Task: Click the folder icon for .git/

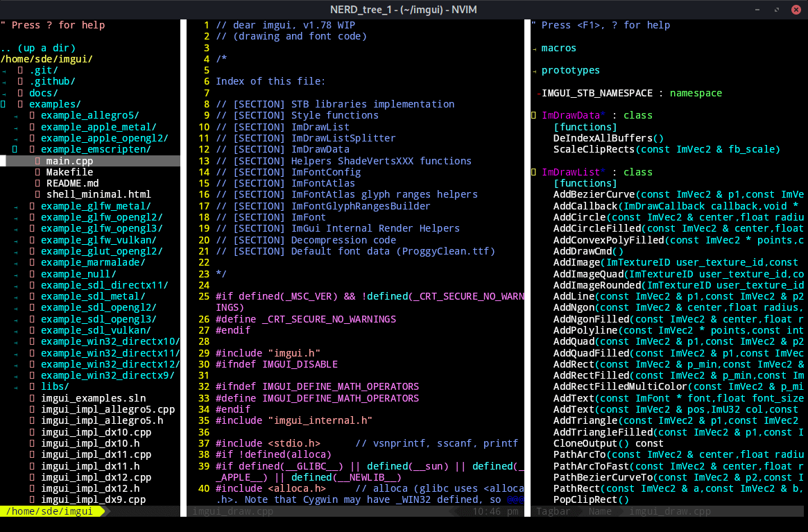Action: pos(21,71)
